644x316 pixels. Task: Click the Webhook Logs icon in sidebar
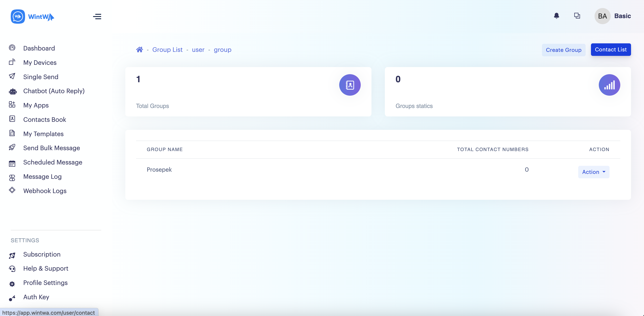[12, 190]
